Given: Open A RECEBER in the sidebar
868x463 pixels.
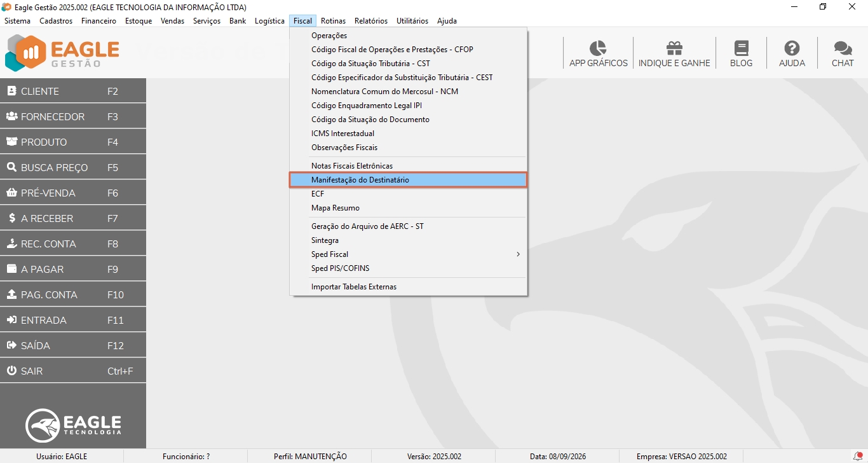Looking at the screenshot, I should coord(73,218).
